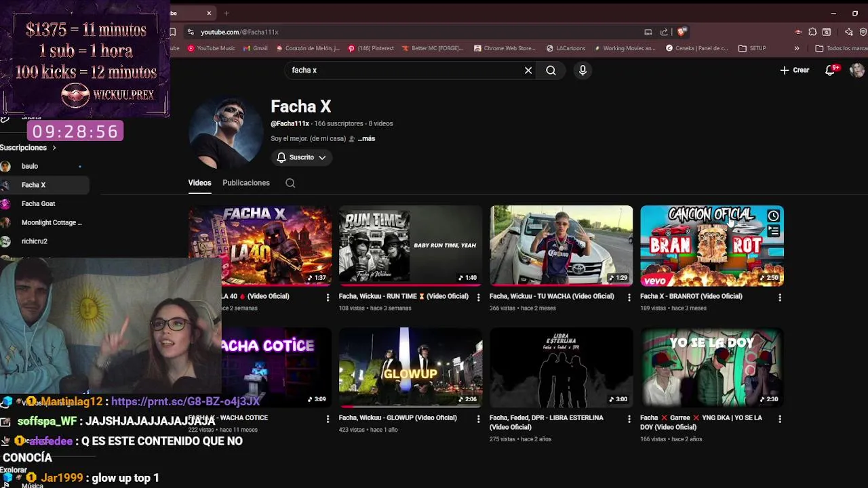Open LACartoons bookmark

(x=566, y=48)
